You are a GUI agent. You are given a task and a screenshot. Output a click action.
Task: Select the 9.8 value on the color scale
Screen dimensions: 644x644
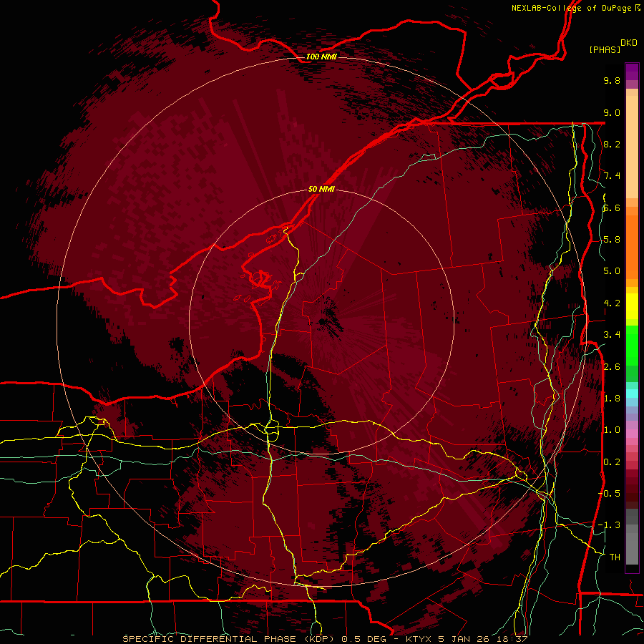[612, 80]
